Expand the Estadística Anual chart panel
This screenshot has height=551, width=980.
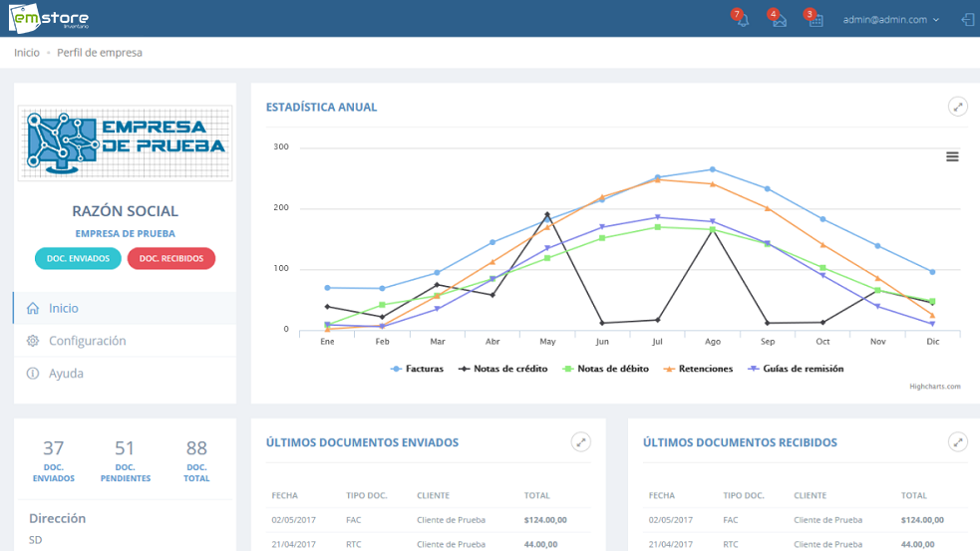957,107
